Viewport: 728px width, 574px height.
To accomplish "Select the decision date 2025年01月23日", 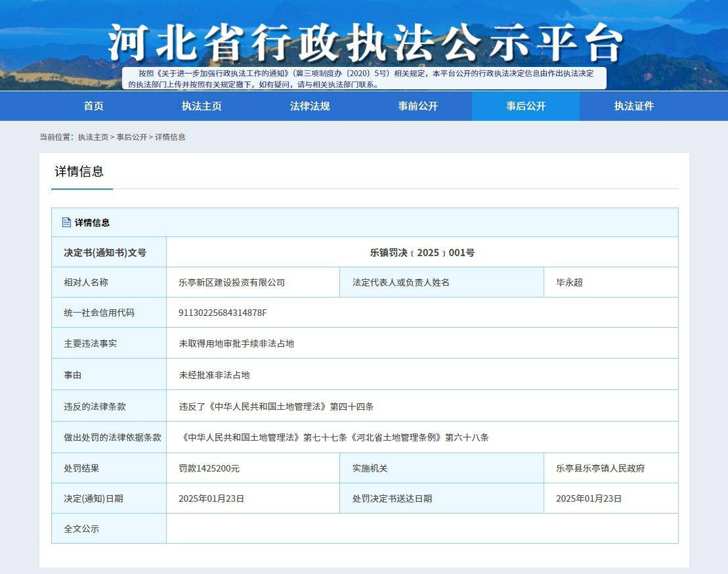I will pos(211,498).
